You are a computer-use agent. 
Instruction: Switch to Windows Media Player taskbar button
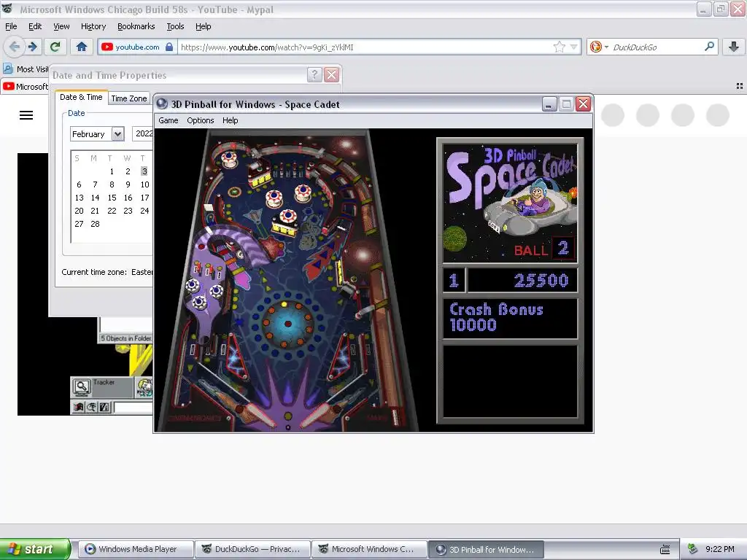136,549
